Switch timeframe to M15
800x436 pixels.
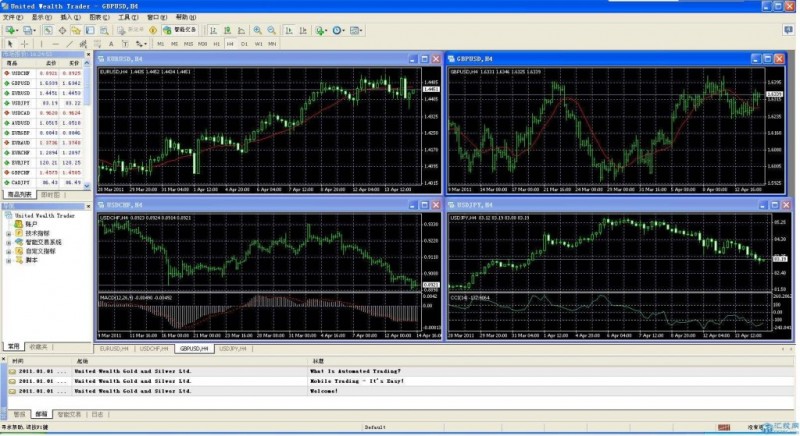[x=188, y=44]
